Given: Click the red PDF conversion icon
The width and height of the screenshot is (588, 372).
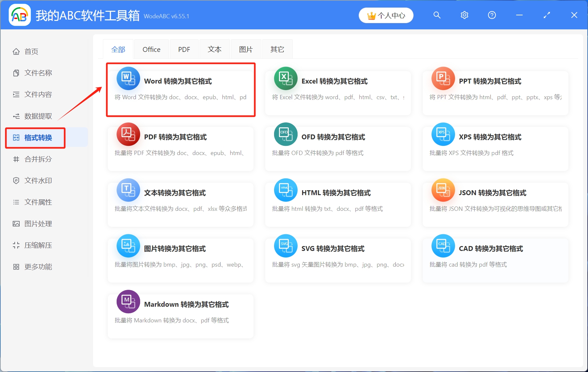Looking at the screenshot, I should pyautogui.click(x=128, y=134).
